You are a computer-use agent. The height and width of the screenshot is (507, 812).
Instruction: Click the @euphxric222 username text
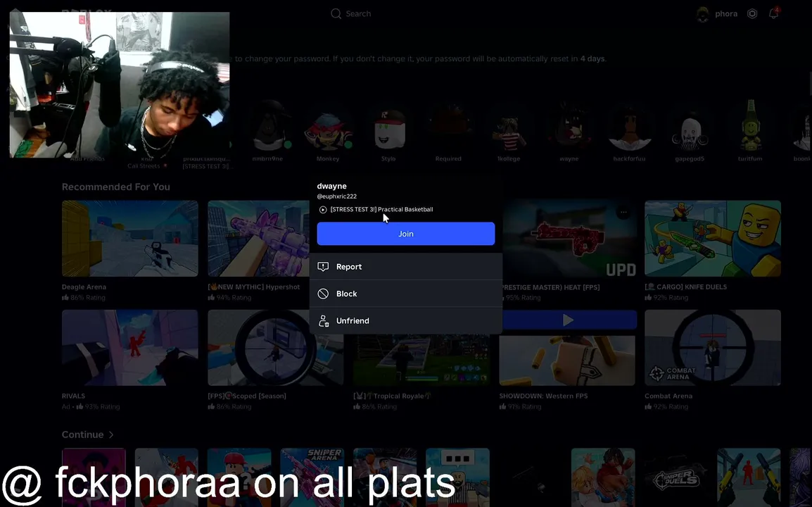click(x=336, y=196)
